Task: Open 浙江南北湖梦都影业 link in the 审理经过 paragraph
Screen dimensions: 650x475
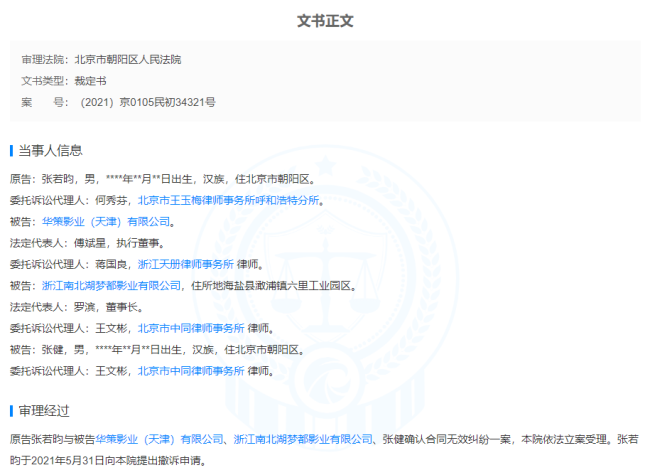Action: [305, 438]
